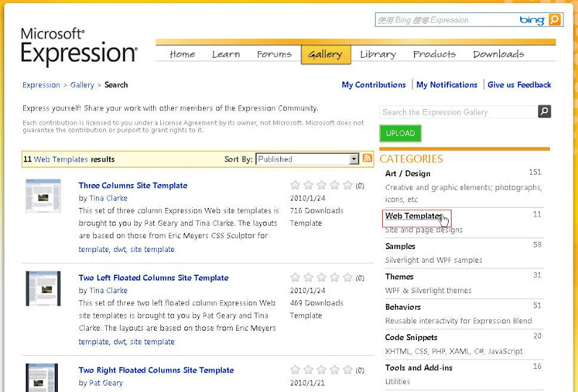Go to the Products tab
The height and width of the screenshot is (392, 578).
click(x=434, y=54)
